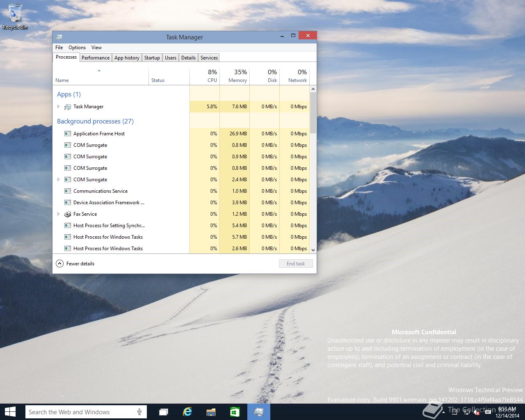The height and width of the screenshot is (420, 525).
Task: Switch to the App history tab
Action: pyautogui.click(x=127, y=58)
